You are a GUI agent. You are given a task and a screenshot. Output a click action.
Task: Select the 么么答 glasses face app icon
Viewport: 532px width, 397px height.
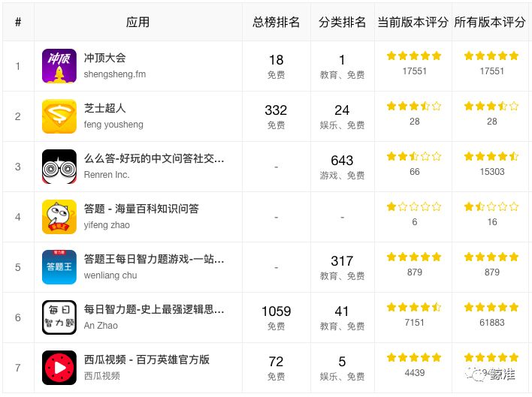[59, 167]
